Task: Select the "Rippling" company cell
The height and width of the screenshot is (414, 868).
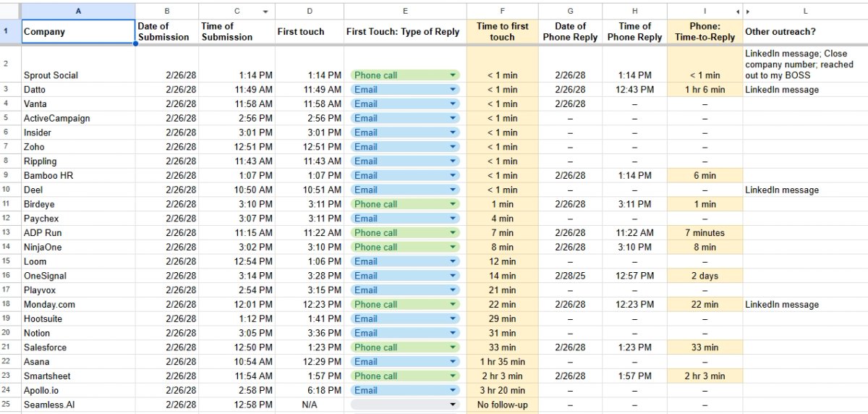Action: click(78, 161)
